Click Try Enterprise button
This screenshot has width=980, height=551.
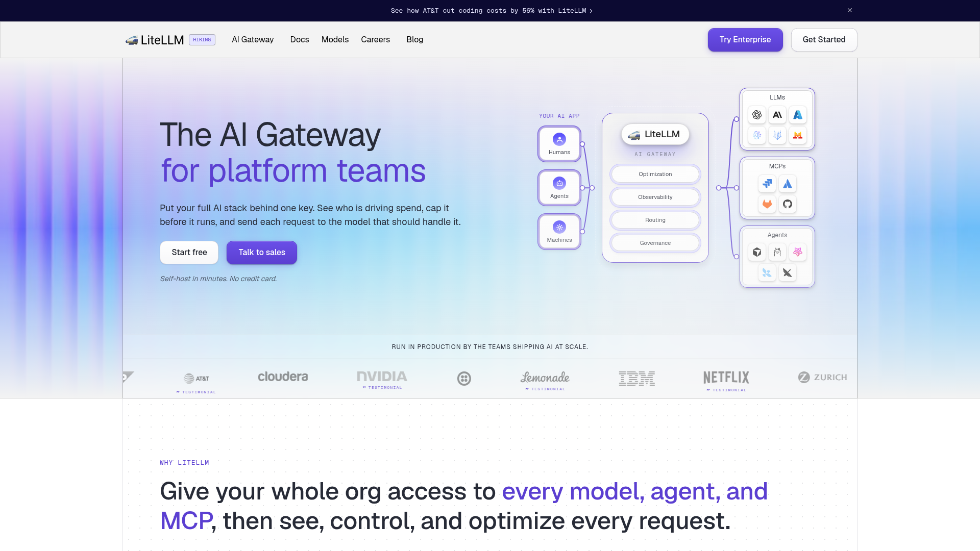pyautogui.click(x=745, y=40)
